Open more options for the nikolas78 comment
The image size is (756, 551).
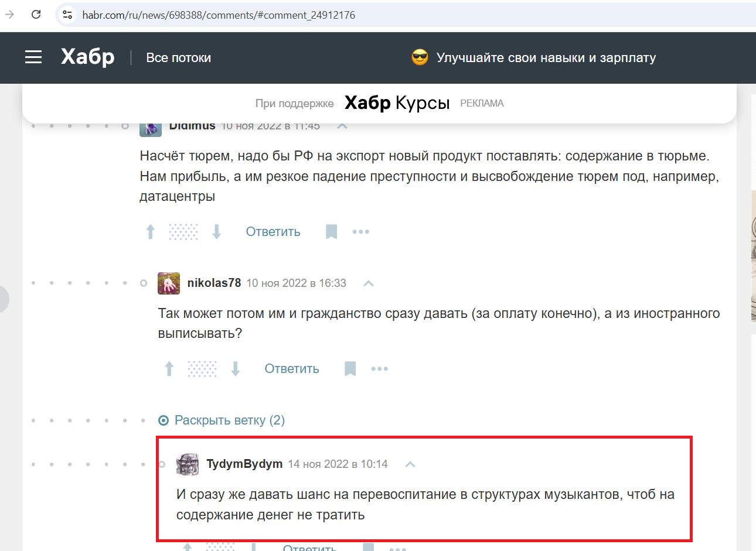point(379,369)
